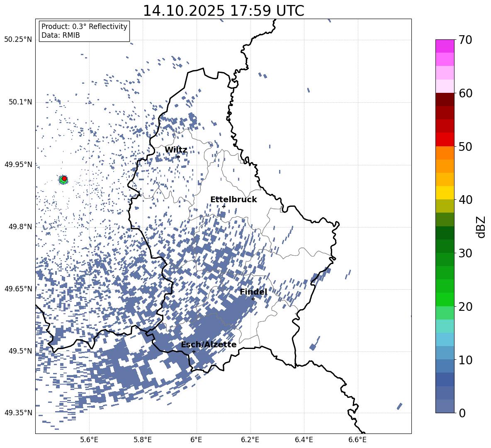
Task: Click the colorbar tick label 60
Action: pyautogui.click(x=465, y=93)
